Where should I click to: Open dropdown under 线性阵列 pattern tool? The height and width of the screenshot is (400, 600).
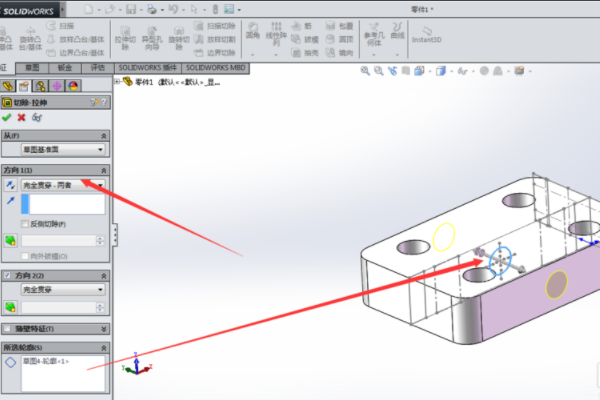276,55
